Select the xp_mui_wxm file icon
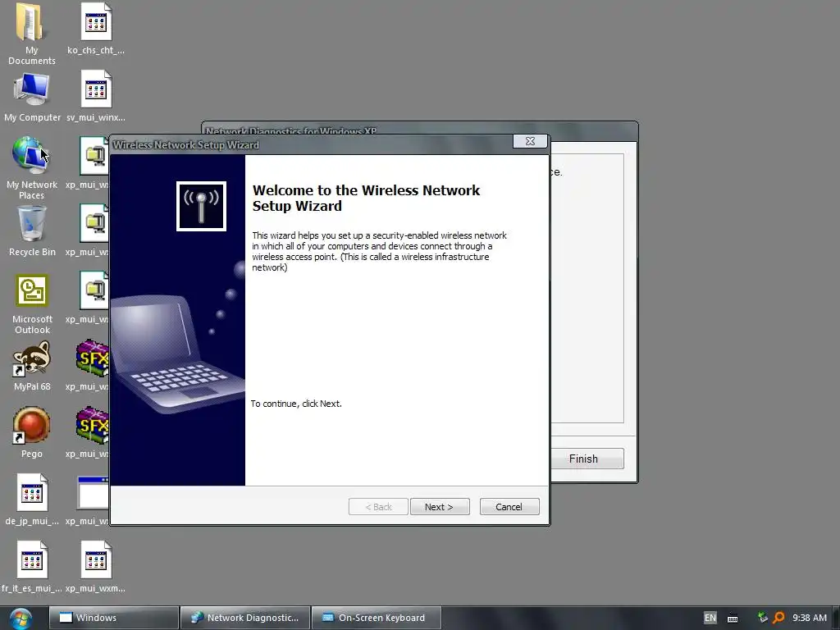840x630 pixels. [97, 559]
